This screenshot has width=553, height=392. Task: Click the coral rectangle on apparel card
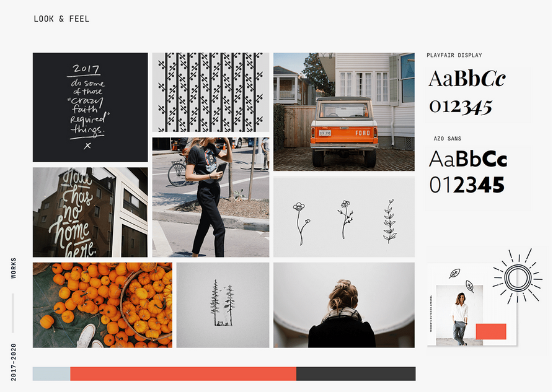(x=491, y=331)
